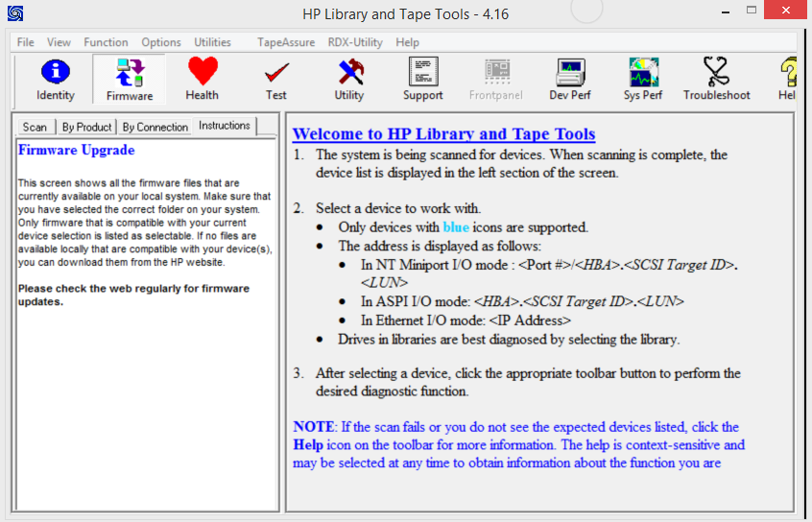Click the bold 'NOTE' text
The image size is (812, 522).
313,427
